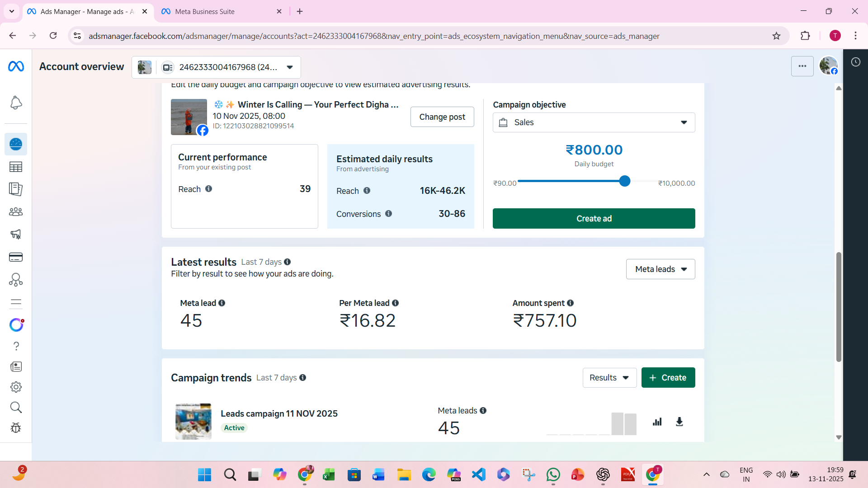Click info icon next to Conversions
This screenshot has width=868, height=488.
[388, 214]
